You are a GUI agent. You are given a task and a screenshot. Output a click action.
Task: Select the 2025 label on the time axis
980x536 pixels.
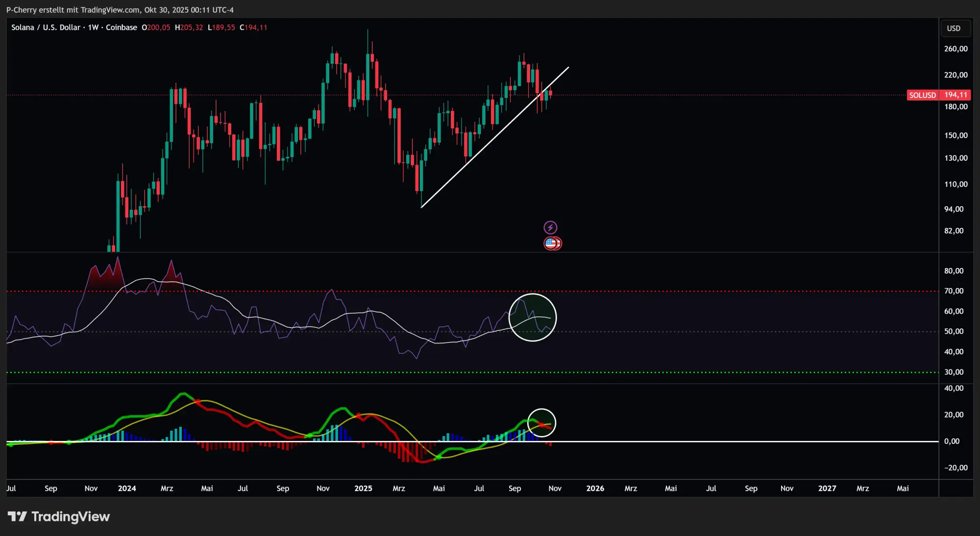363,488
